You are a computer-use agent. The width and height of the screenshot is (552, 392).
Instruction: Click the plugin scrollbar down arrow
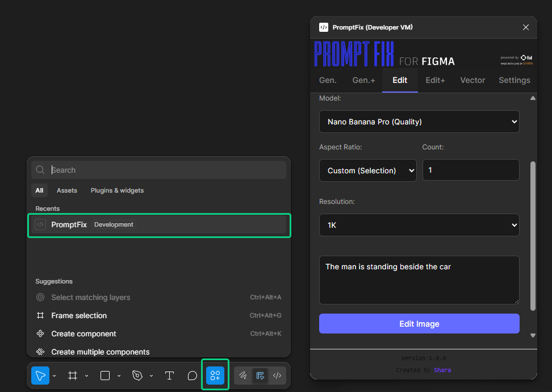(533, 336)
